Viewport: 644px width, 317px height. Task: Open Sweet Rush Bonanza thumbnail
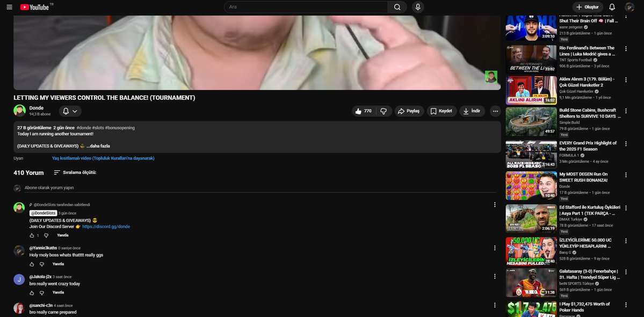(531, 186)
